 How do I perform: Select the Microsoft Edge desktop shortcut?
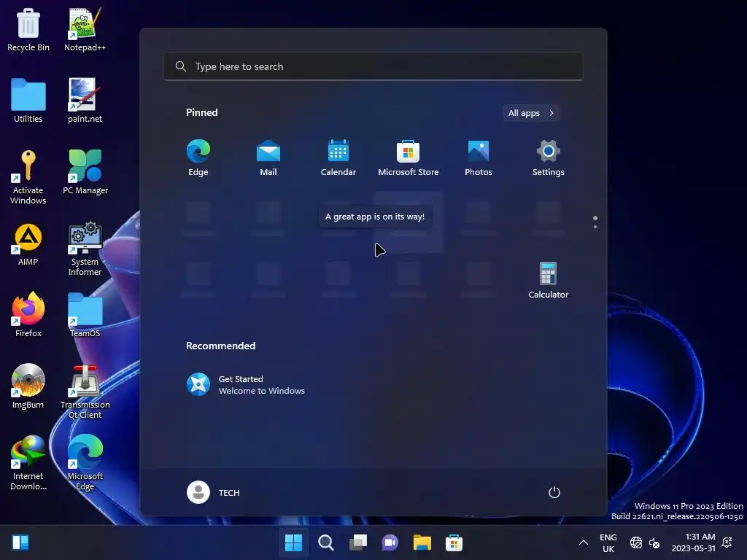coord(85,463)
